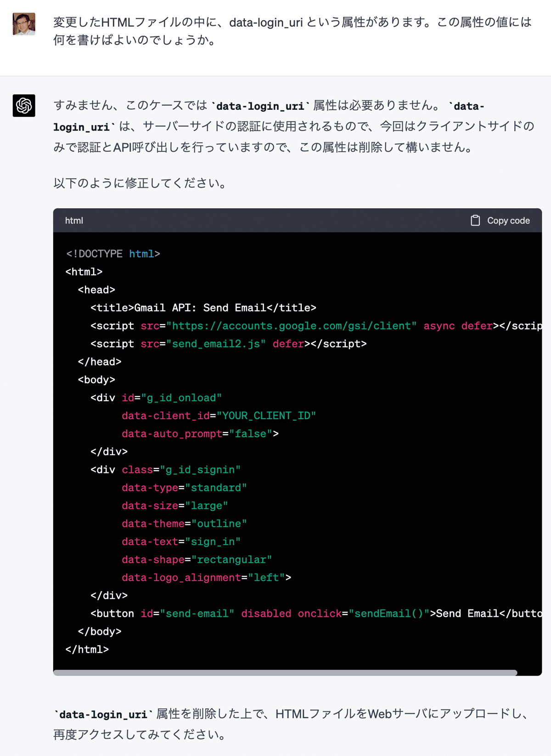Click the data-auto_prompt="false" line
The image size is (551, 756).
pyautogui.click(x=200, y=434)
